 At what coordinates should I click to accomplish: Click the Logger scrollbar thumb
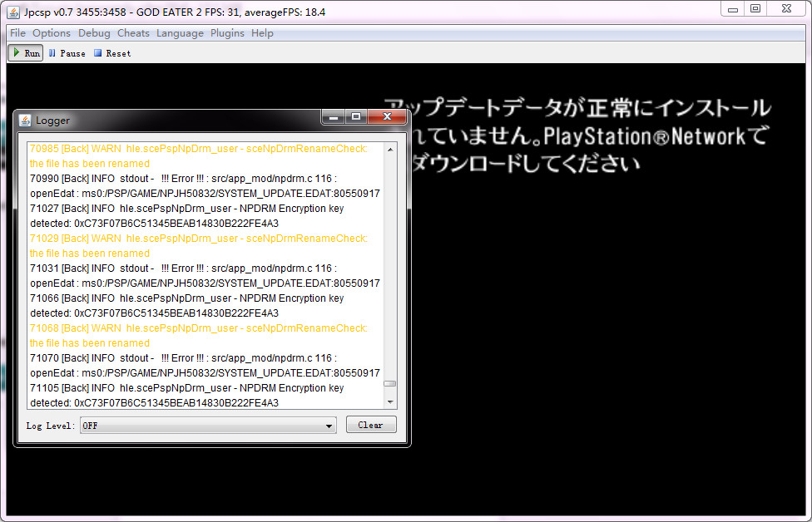coord(389,383)
